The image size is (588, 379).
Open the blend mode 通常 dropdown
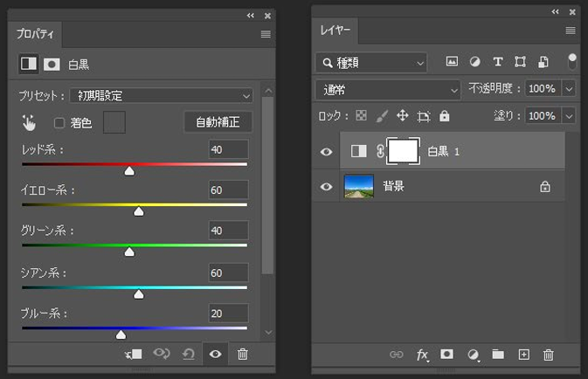click(x=388, y=89)
